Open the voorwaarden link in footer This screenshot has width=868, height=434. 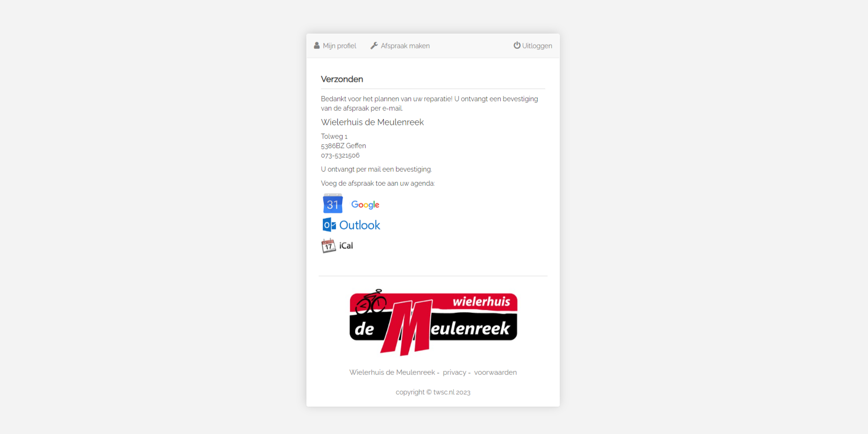tap(495, 372)
